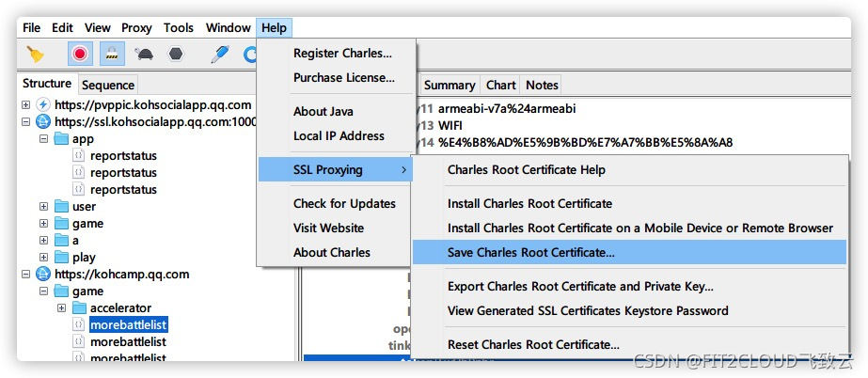The height and width of the screenshot is (378, 868).
Task: Select the second reportstatus request
Action: click(123, 173)
